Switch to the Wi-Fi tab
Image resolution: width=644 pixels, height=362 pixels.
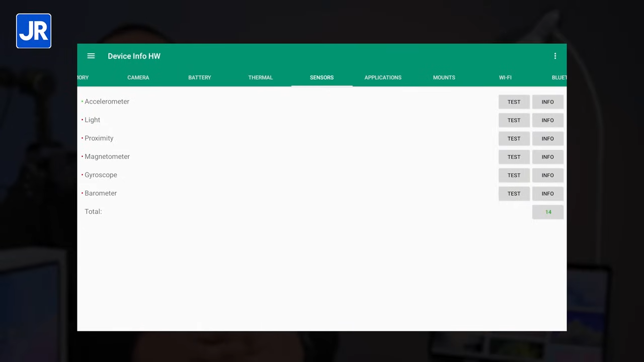(x=505, y=77)
